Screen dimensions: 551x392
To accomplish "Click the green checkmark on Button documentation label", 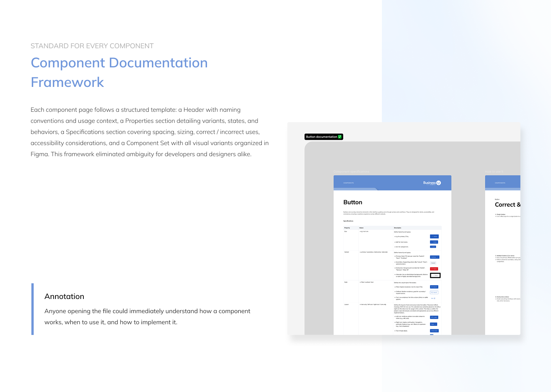I will click(x=339, y=137).
